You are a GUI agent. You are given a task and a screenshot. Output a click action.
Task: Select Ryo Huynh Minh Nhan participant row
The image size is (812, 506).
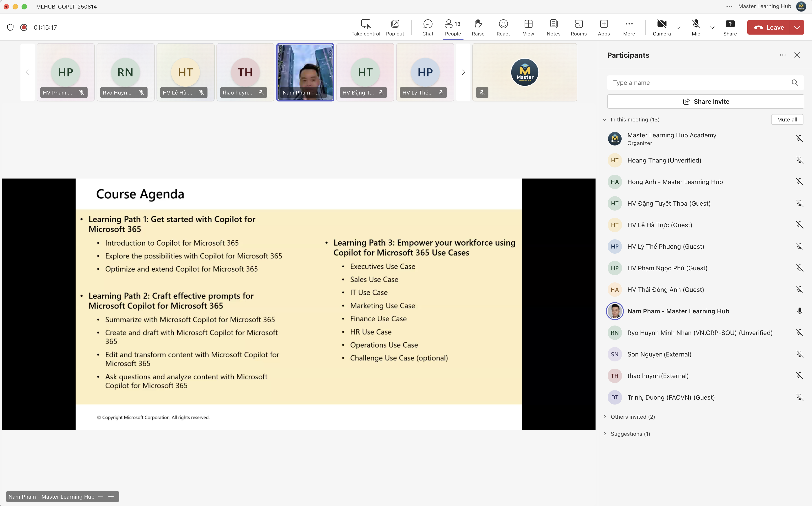click(x=705, y=333)
